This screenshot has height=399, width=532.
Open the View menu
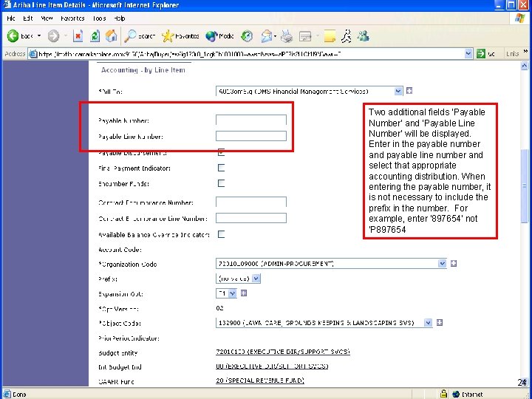(47, 18)
